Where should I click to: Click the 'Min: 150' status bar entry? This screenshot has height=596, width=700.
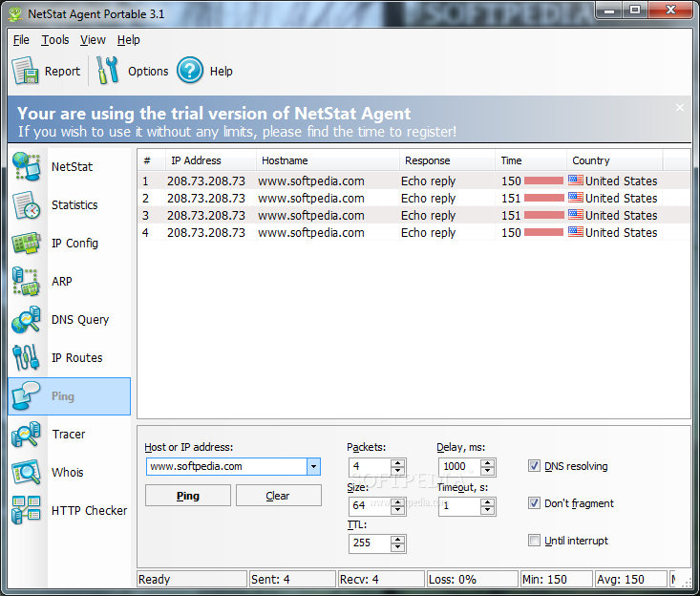click(556, 579)
